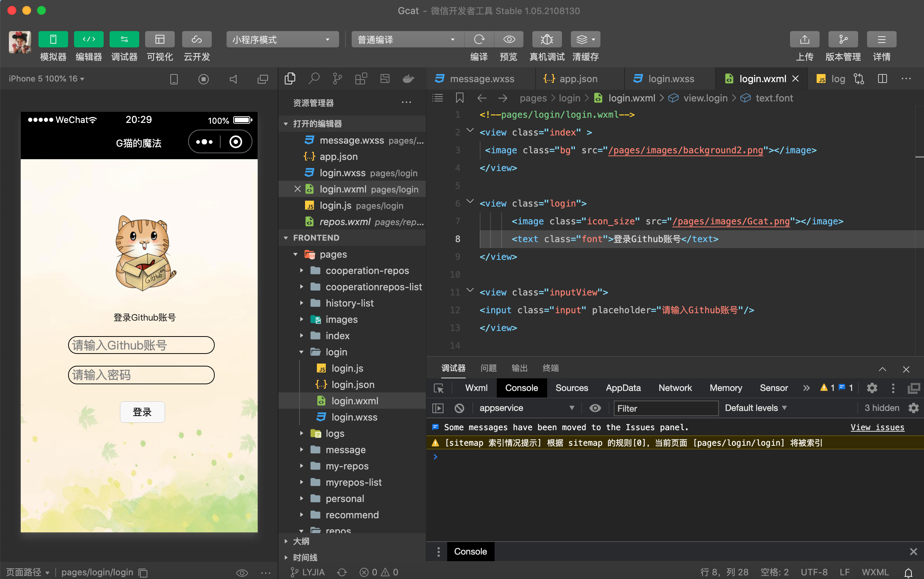924x579 pixels.
Task: Open version management branch icon
Action: coord(843,40)
